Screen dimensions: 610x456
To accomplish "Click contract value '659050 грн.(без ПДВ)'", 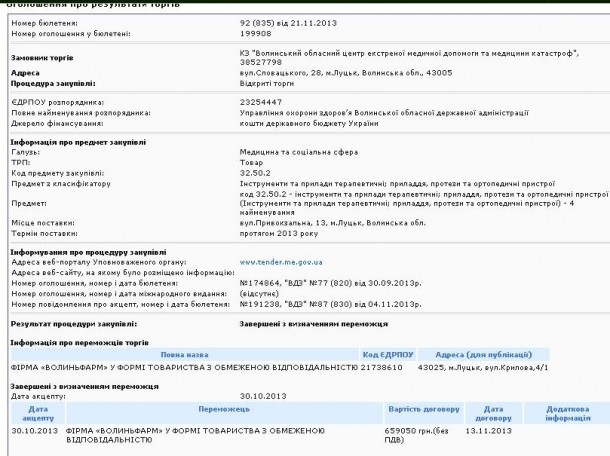I will click(417, 435).
